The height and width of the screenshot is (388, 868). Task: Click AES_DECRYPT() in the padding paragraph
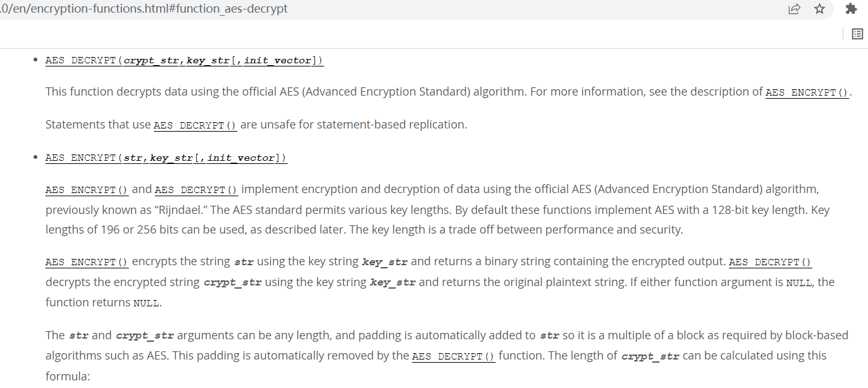[454, 355]
